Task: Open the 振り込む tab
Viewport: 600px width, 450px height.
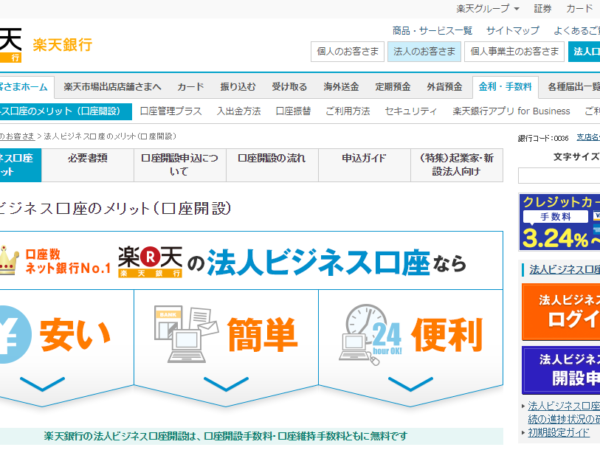Action: (238, 87)
